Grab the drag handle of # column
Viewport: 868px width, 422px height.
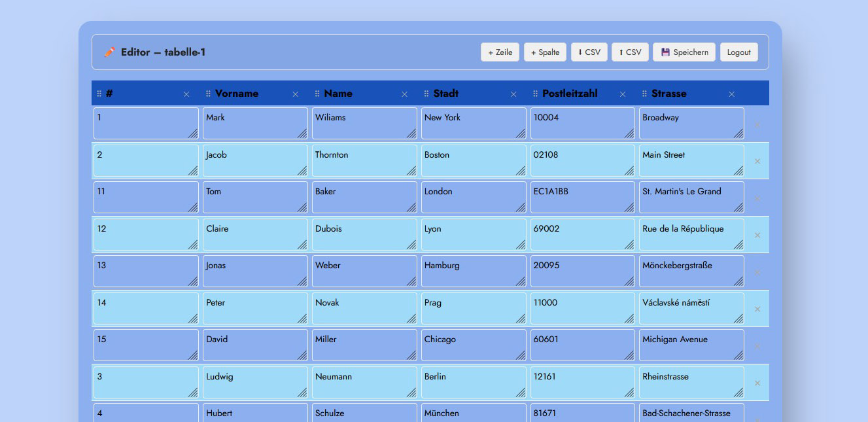[99, 94]
